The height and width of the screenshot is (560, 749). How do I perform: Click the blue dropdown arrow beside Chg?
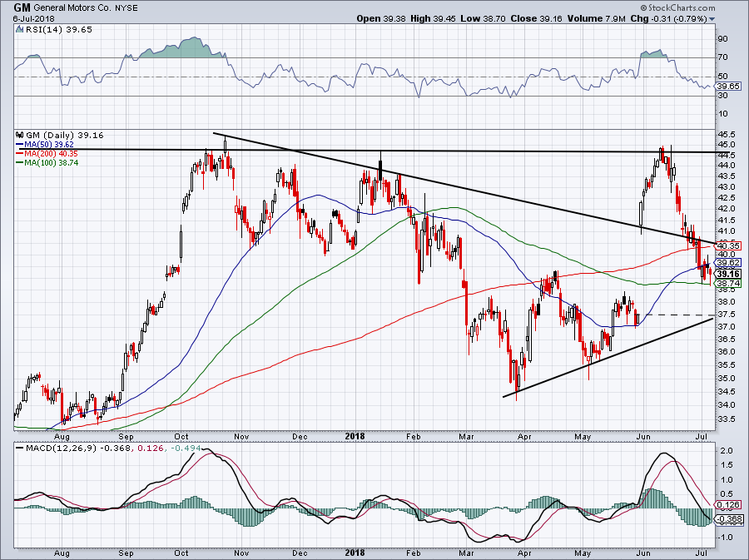click(x=712, y=19)
